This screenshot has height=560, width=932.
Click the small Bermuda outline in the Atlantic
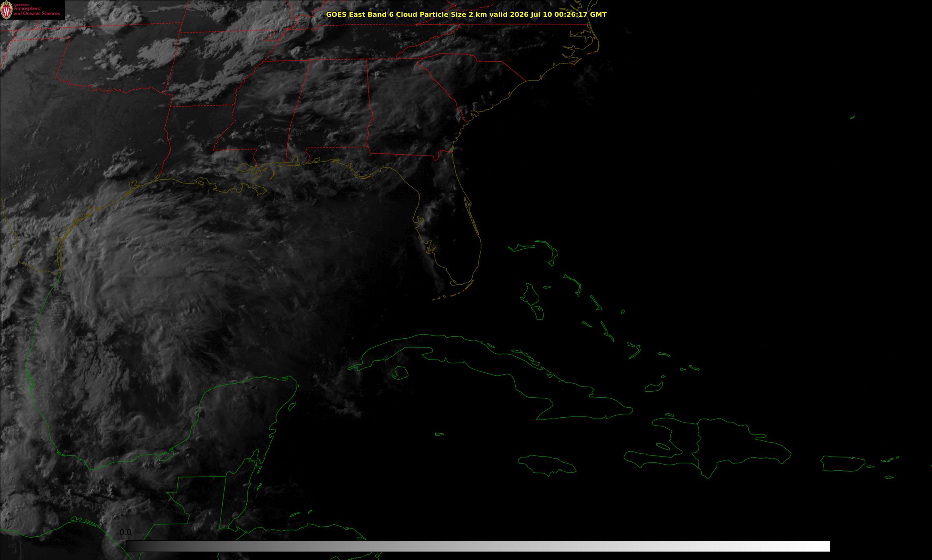tap(852, 117)
